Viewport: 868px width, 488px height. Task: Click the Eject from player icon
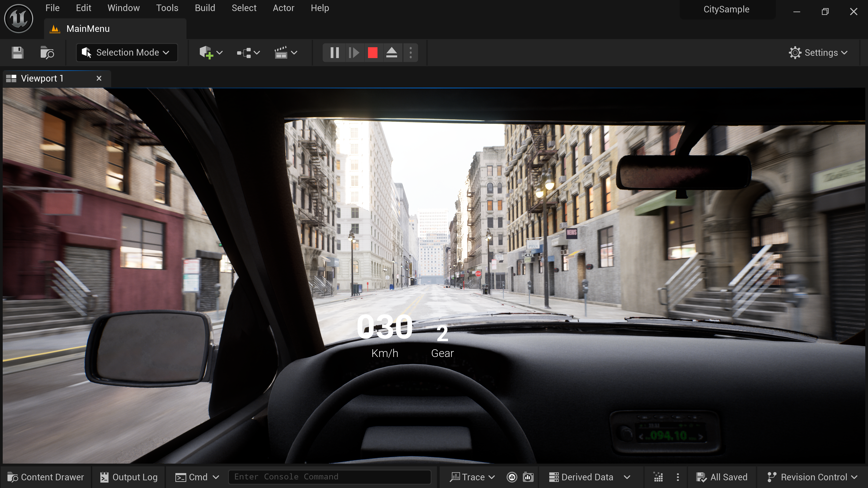pos(392,53)
